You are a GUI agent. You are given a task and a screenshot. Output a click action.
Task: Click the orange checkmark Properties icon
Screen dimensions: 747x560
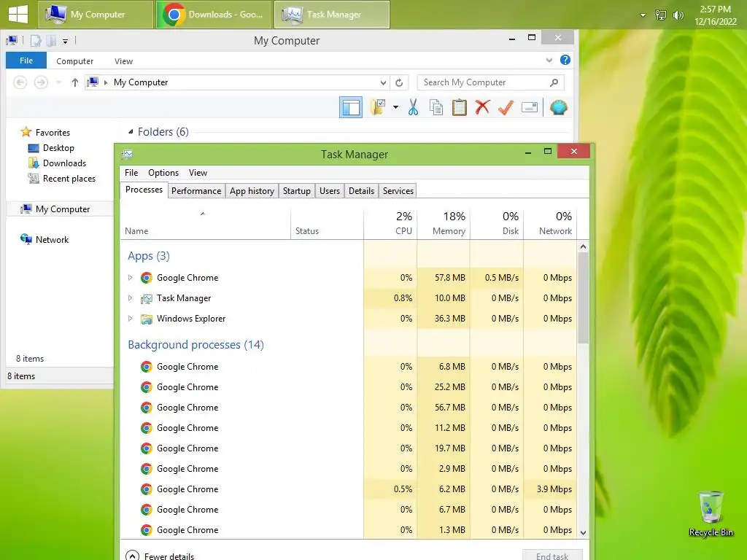click(506, 107)
